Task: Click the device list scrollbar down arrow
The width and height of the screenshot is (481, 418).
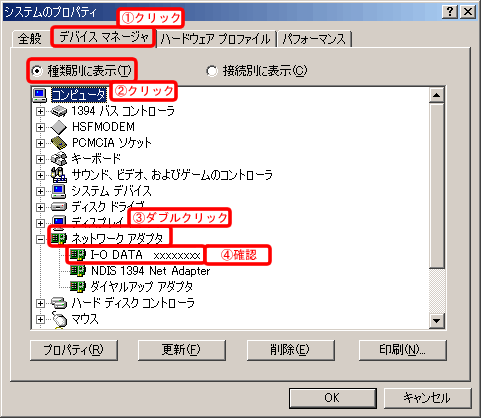Action: point(436,321)
